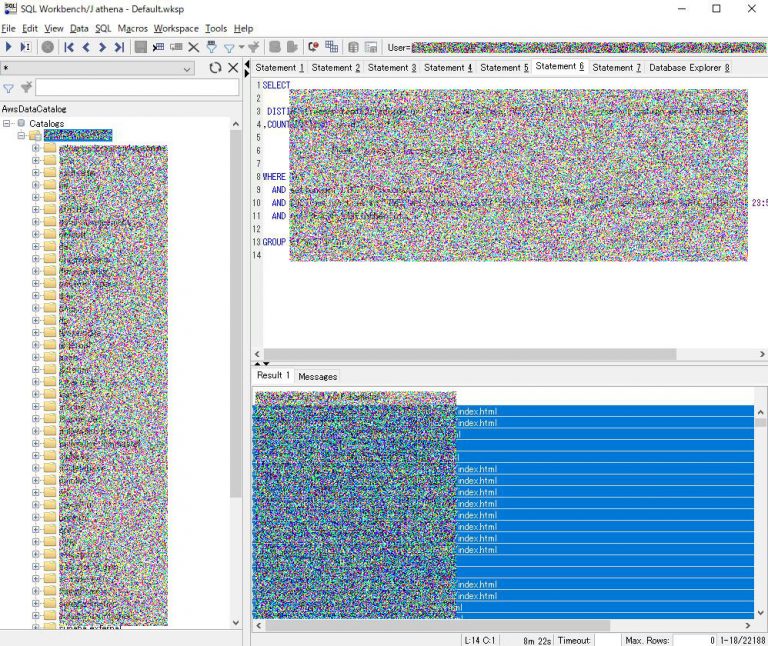This screenshot has height=646, width=768.
Task: Click the Stop statement icon
Action: point(48,47)
